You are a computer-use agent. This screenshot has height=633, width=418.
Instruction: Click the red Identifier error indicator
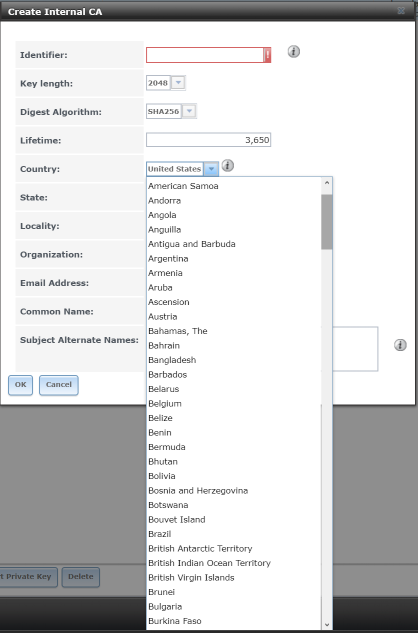click(x=267, y=55)
